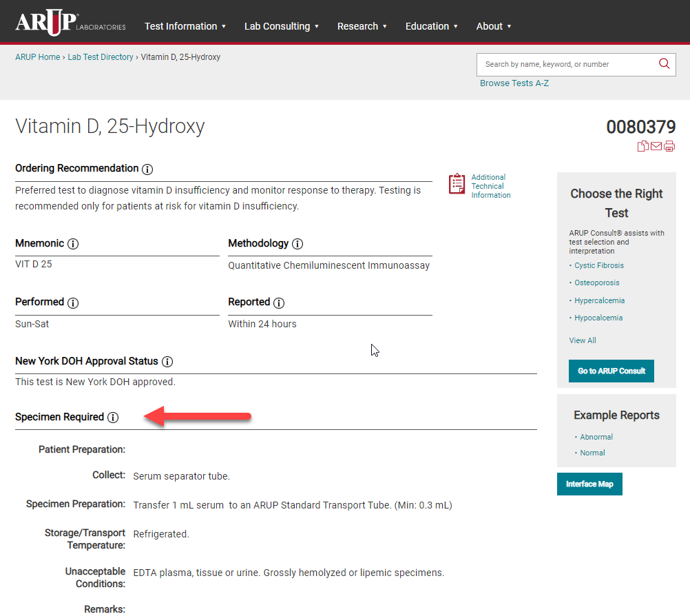Click the red search magnifier icon
The width and height of the screenshot is (690, 616).
coord(664,64)
